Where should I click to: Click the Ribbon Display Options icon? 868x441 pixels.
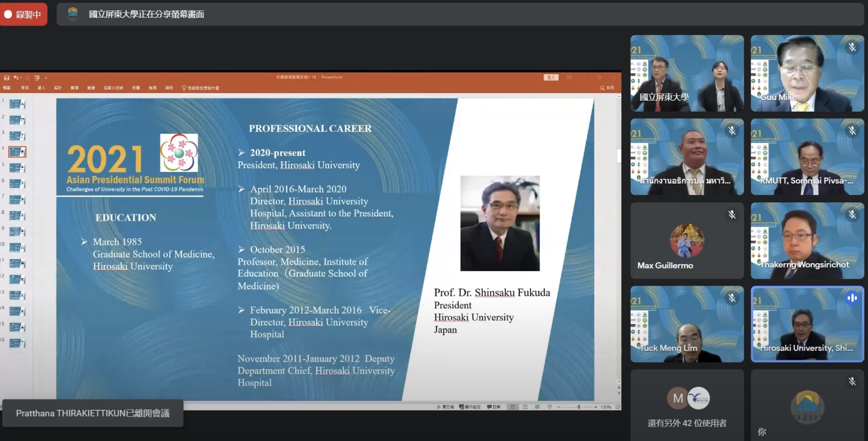[569, 78]
